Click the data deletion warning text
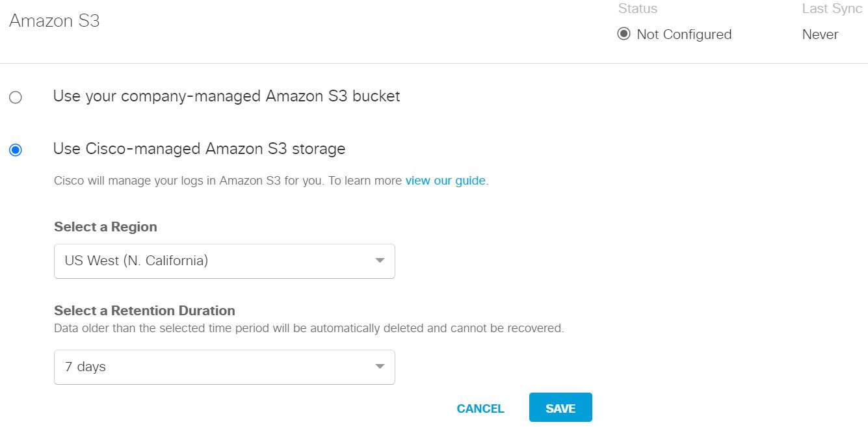 [x=309, y=328]
